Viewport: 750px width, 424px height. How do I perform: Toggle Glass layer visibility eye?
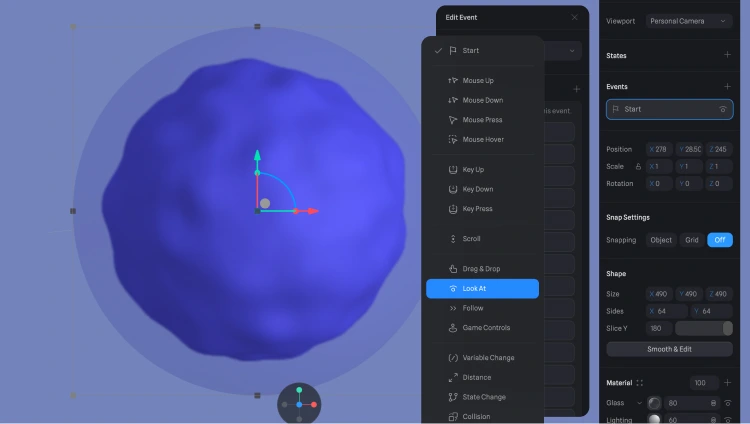tap(728, 403)
